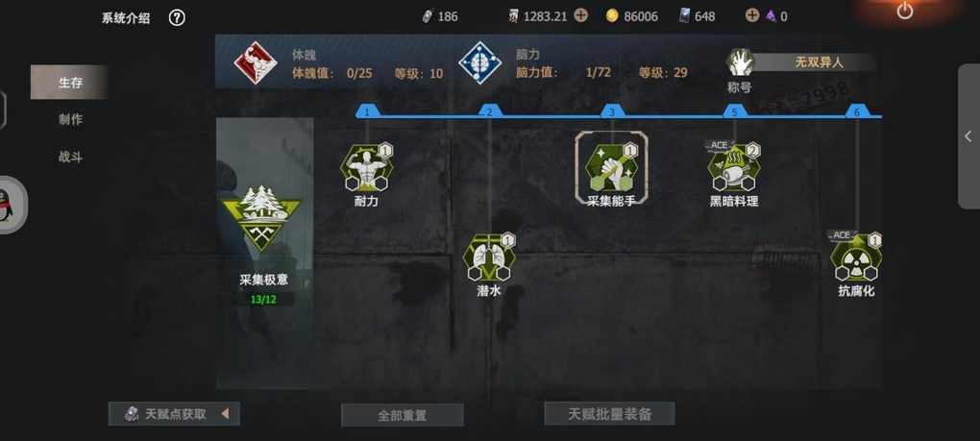Expand the collapsed right side panel arrow
Screen dimensions: 980x441
pos(968,136)
